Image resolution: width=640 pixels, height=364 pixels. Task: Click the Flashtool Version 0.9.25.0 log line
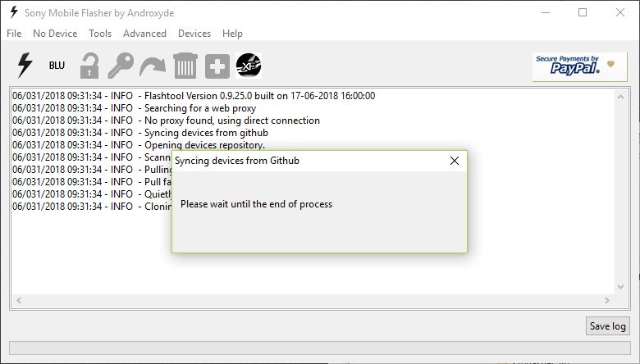click(x=194, y=96)
